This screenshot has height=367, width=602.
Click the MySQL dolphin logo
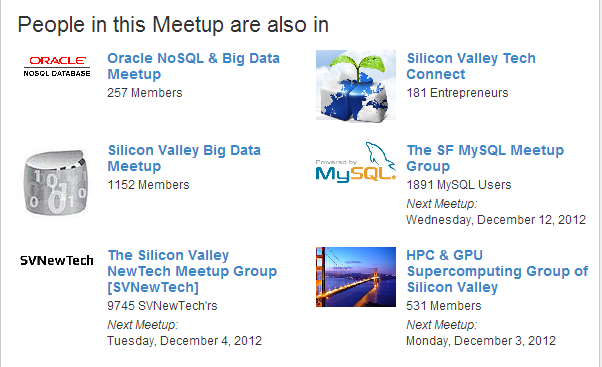(356, 162)
